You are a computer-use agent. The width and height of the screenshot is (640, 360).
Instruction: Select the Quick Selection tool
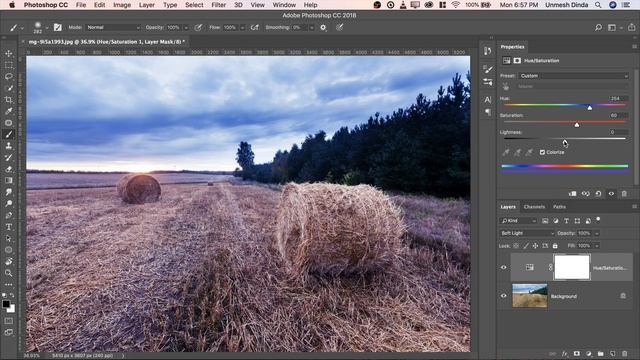(9, 88)
